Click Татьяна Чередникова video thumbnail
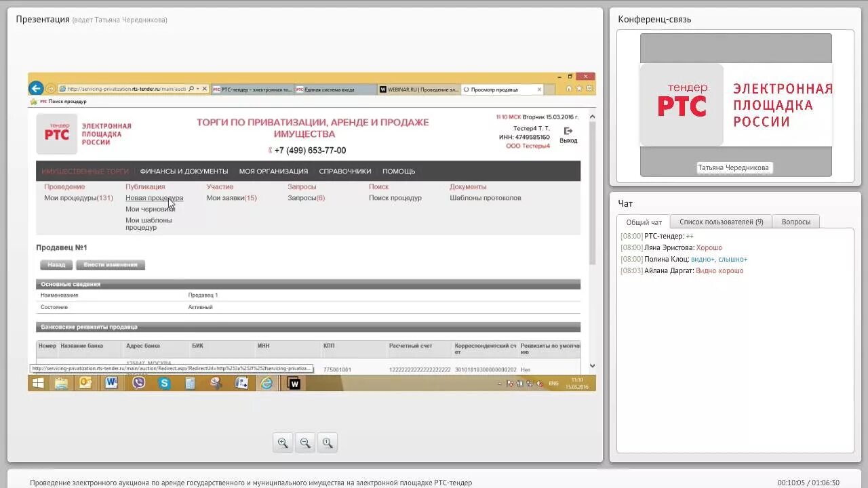The width and height of the screenshot is (868, 488). [736, 105]
